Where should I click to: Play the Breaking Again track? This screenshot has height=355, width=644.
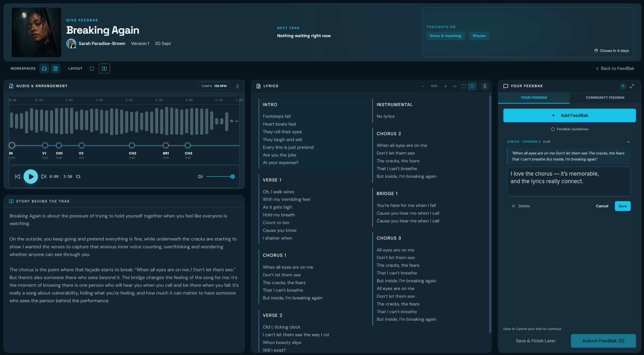31,177
